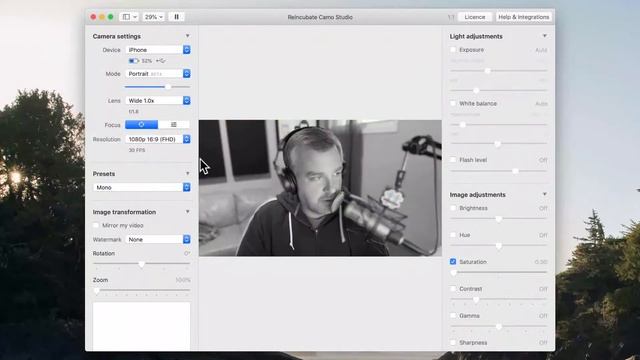Collapse the Light adjustments section
The height and width of the screenshot is (360, 640).
(x=544, y=36)
